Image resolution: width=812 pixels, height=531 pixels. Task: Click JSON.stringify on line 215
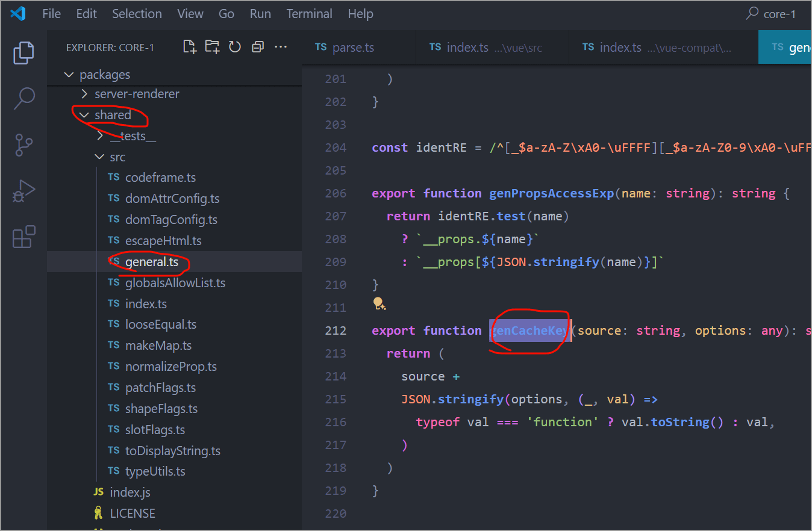[453, 399]
